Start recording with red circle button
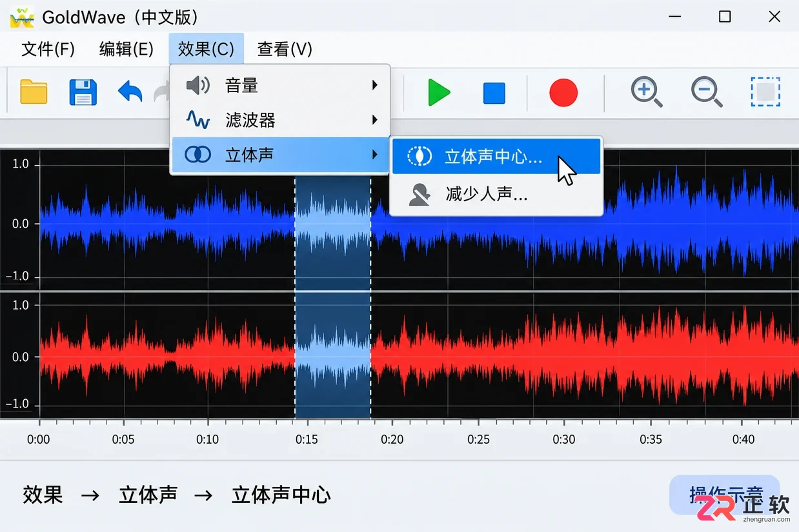Screen dimensions: 799x532 563,92
